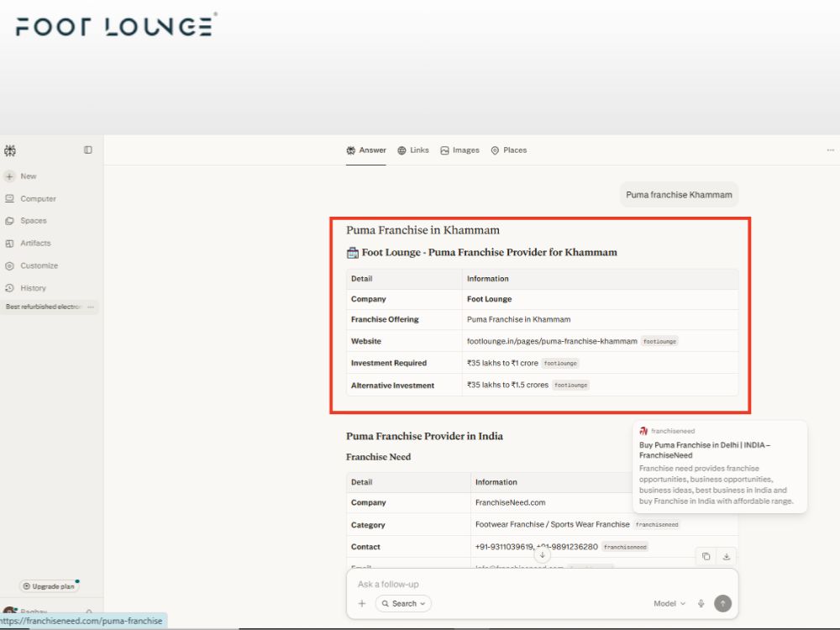Click the 'Franchise Need' subheading

pos(378,457)
